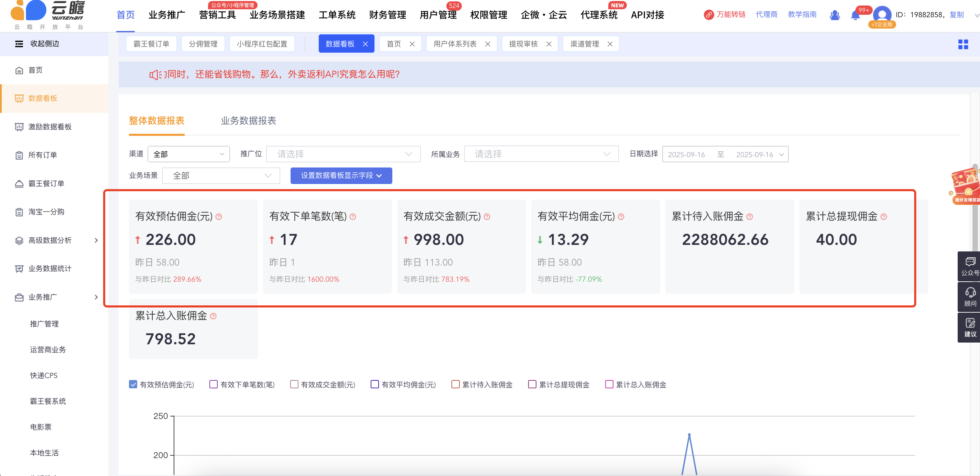Image resolution: width=980 pixels, height=476 pixels.
Task: Open the 顾问 headset support icon
Action: pyautogui.click(x=970, y=293)
